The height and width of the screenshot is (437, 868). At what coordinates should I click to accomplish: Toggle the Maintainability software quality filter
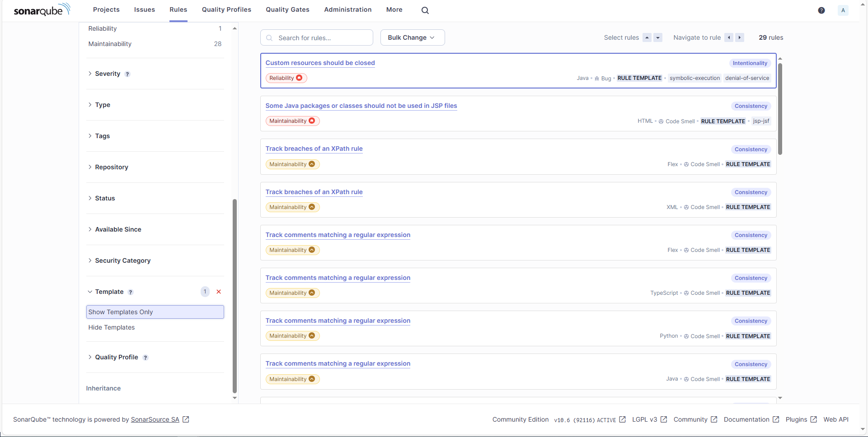pyautogui.click(x=110, y=44)
